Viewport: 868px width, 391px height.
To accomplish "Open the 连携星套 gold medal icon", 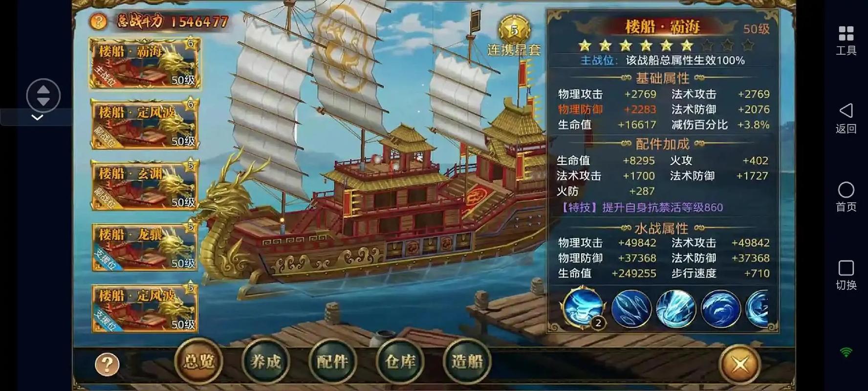I will tap(514, 31).
